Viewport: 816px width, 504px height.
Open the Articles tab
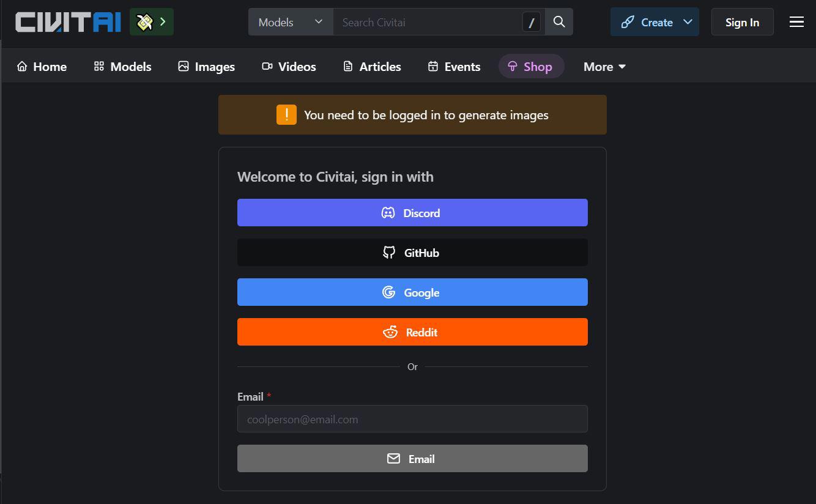[372, 67]
